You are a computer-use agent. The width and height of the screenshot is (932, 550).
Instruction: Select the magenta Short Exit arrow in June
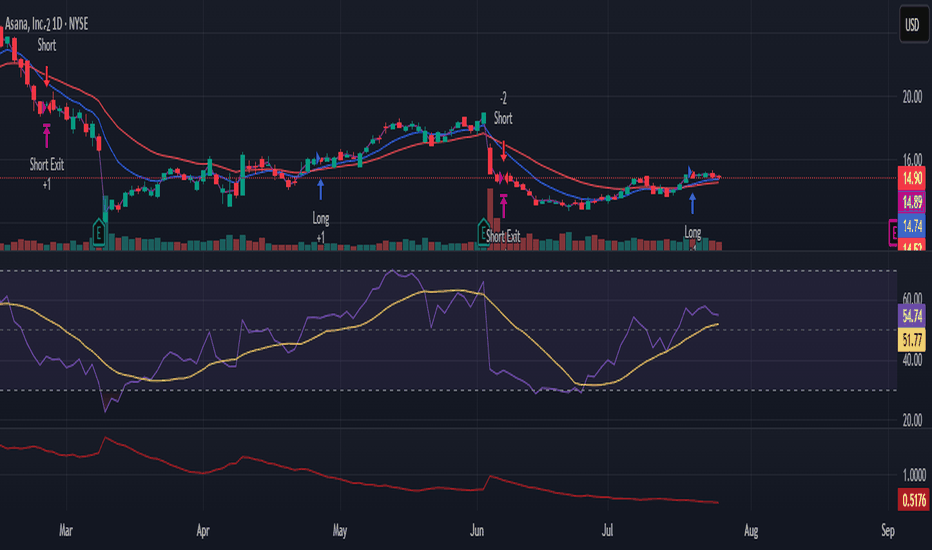coord(503,206)
